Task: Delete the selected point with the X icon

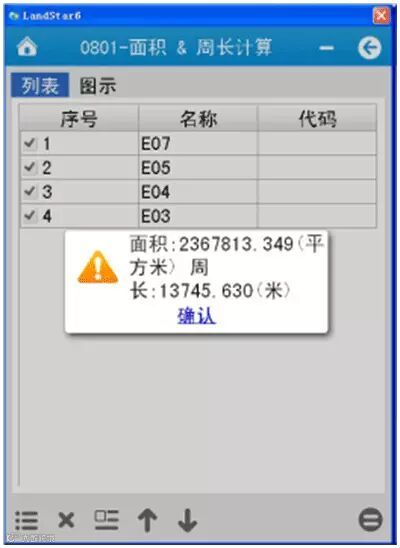Action: pos(66,520)
